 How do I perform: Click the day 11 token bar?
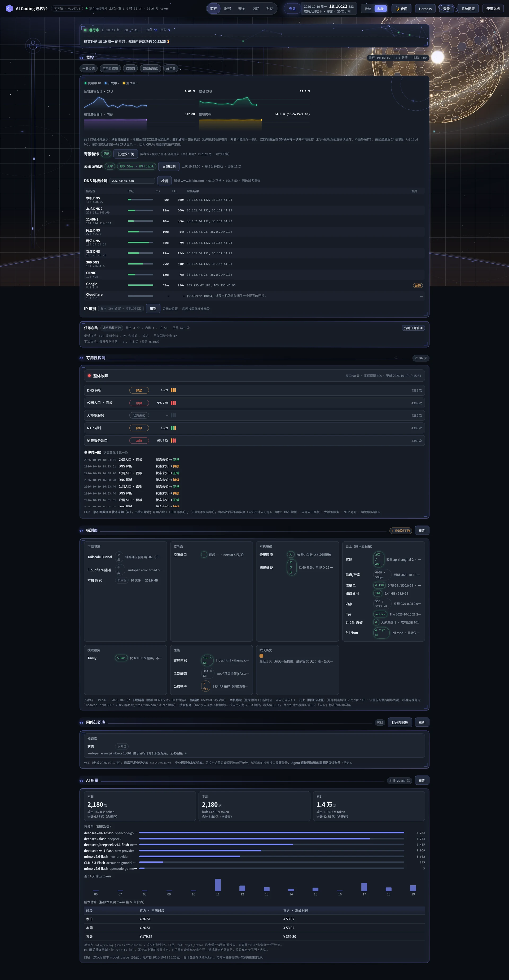coord(218,885)
